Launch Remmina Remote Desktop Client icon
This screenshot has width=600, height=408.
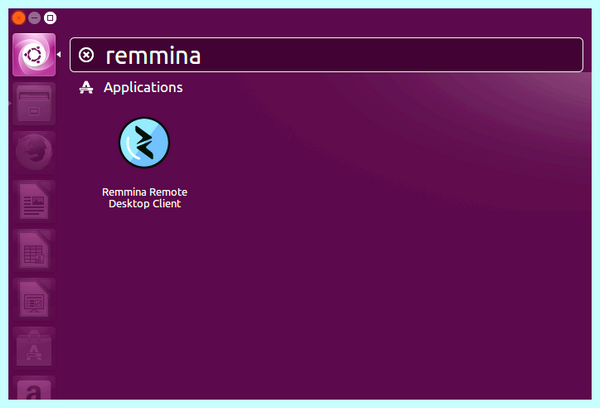[144, 143]
